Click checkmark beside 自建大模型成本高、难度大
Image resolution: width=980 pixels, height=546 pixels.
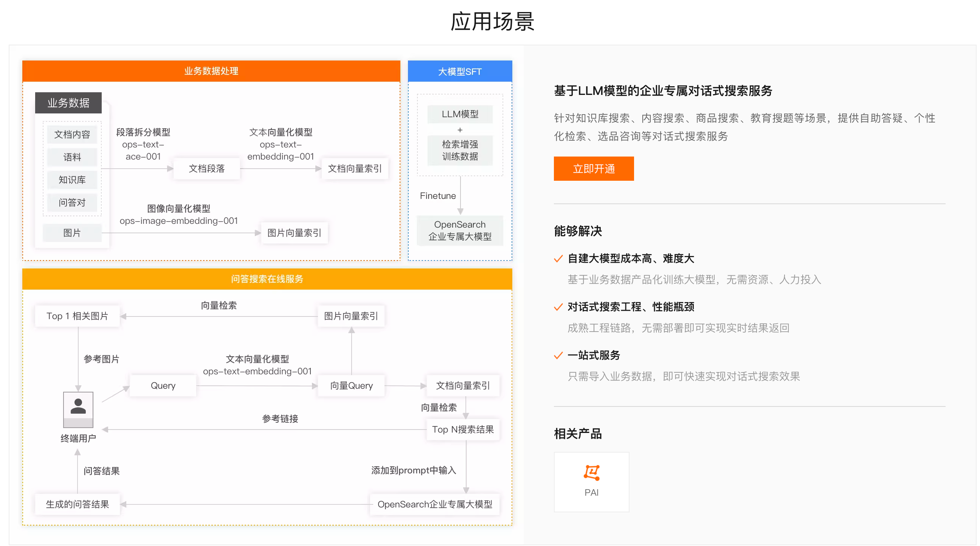click(x=558, y=259)
